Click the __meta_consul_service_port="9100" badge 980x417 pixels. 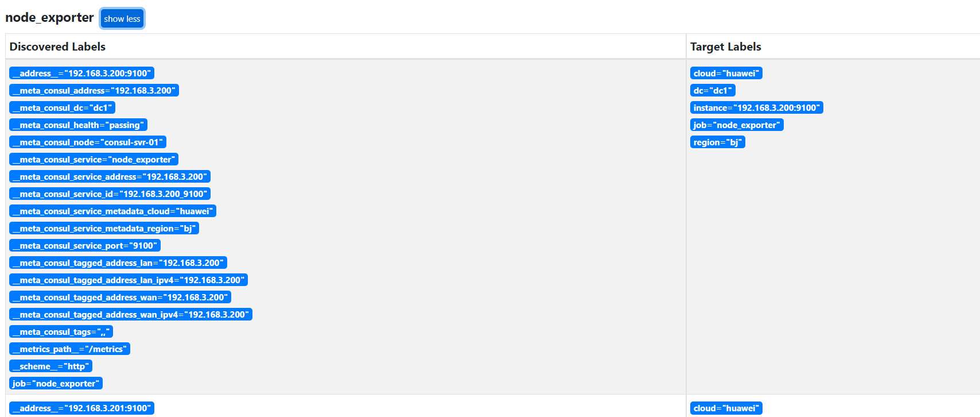(85, 246)
